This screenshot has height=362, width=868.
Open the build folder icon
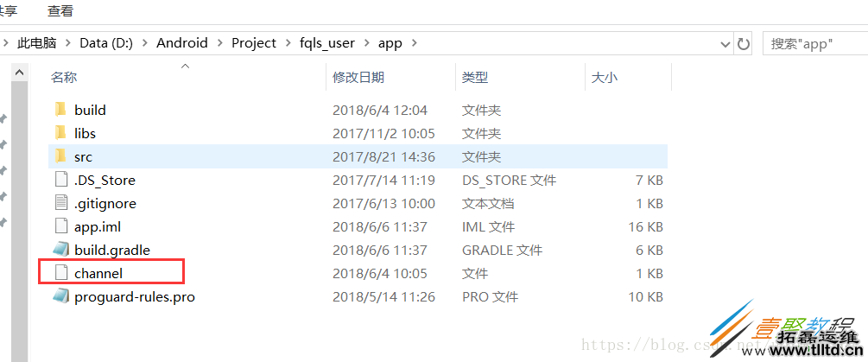click(60, 110)
